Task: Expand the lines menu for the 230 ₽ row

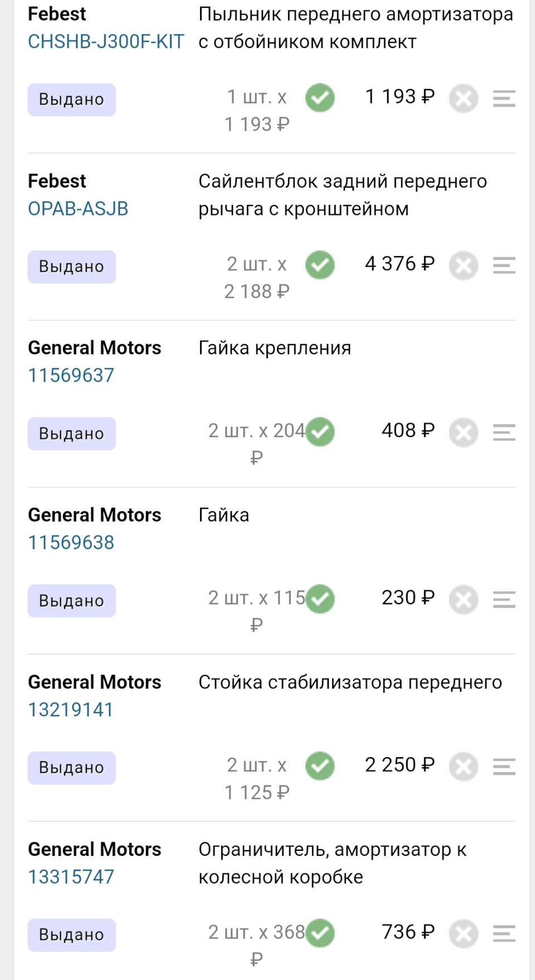Action: [504, 600]
